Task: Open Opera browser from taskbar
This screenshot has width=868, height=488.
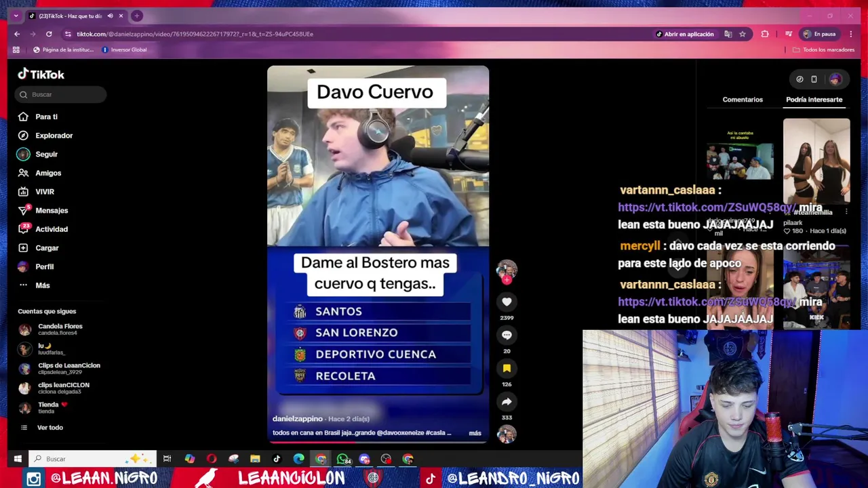Action: point(212,459)
